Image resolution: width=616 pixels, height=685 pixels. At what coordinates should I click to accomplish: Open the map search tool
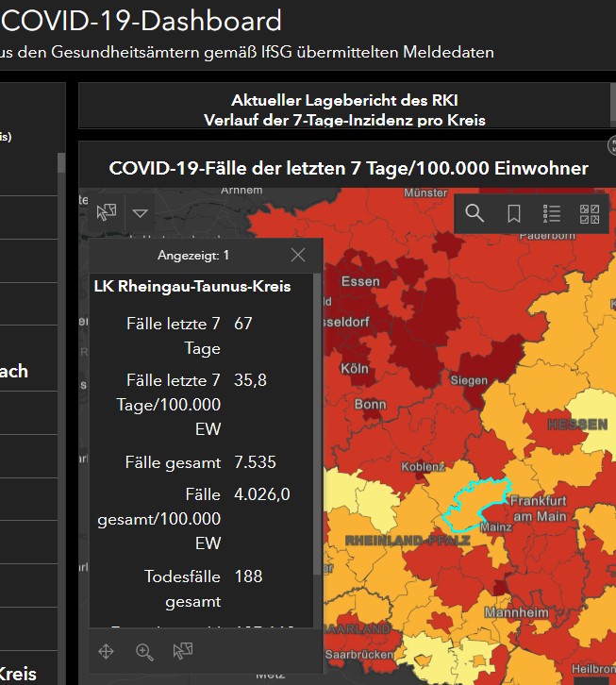(474, 213)
